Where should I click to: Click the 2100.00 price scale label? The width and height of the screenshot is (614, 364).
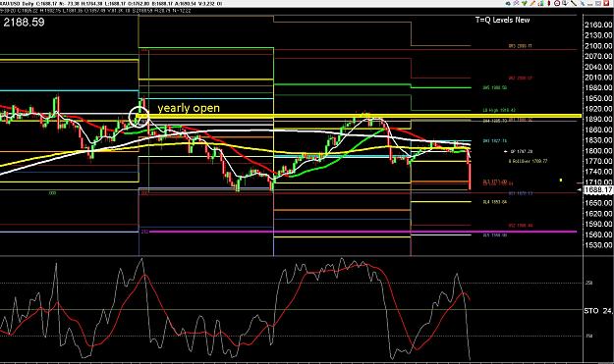tap(598, 46)
